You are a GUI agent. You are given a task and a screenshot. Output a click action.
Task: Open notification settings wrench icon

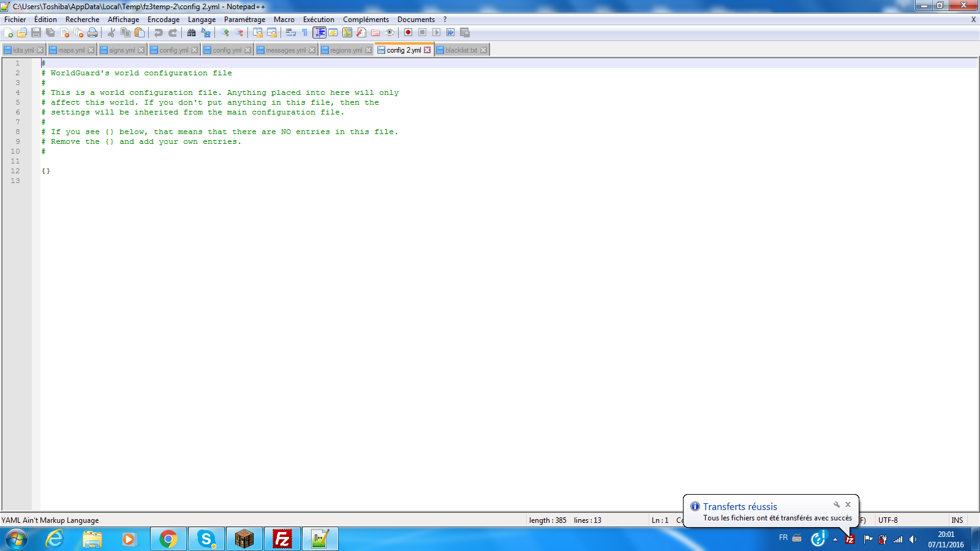pos(836,504)
